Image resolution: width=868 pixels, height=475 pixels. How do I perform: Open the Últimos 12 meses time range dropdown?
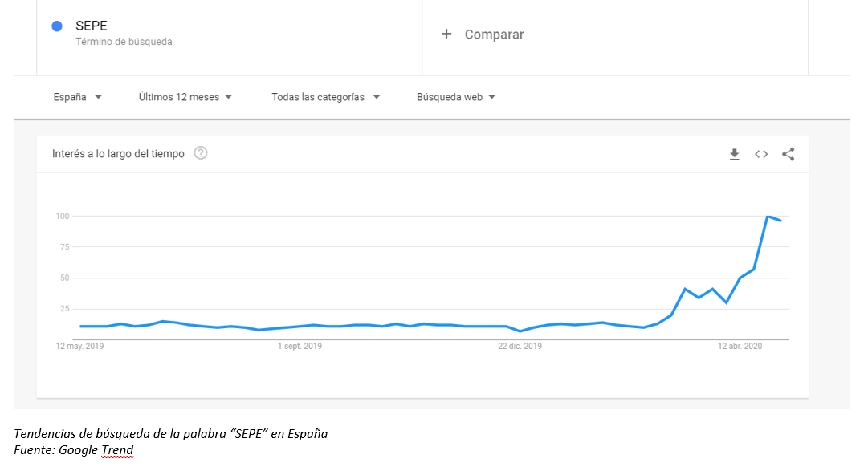pyautogui.click(x=185, y=97)
